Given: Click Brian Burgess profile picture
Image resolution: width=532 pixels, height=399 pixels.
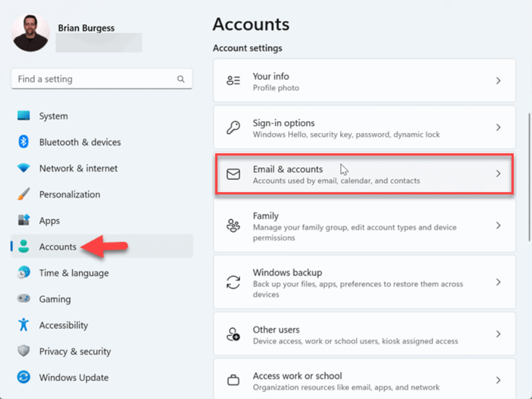Looking at the screenshot, I should [x=31, y=33].
